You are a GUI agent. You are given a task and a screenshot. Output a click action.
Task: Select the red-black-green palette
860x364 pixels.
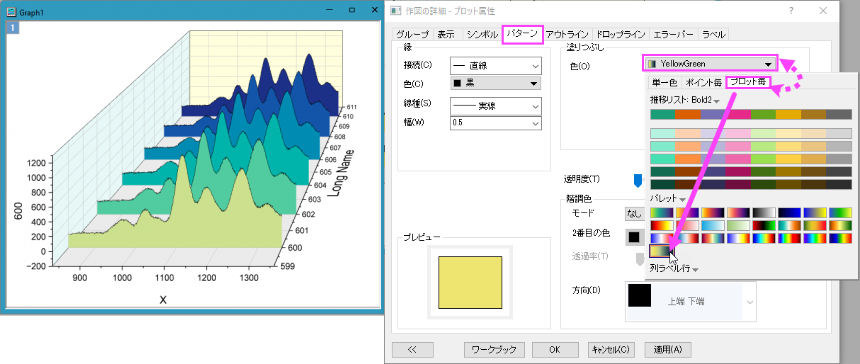tap(764, 225)
